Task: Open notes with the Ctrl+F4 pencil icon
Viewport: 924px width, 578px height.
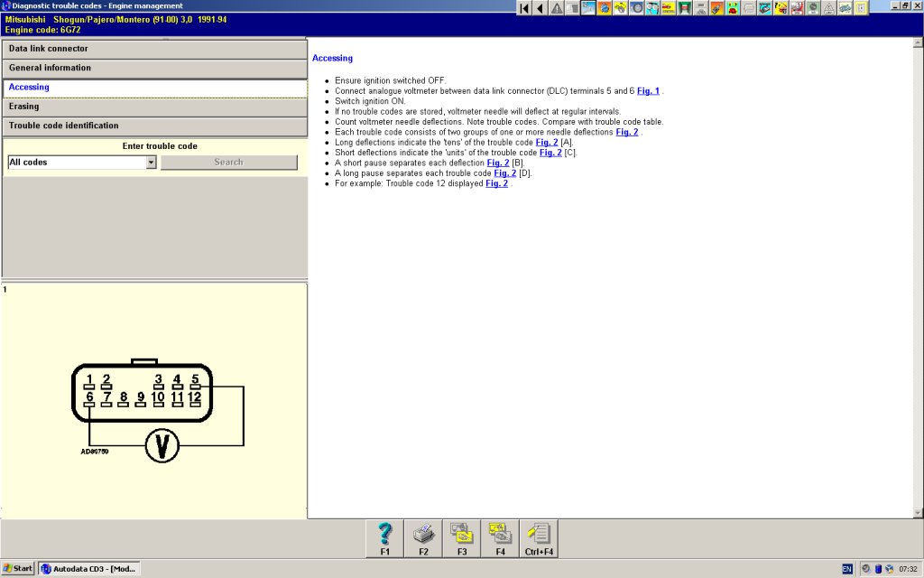Action: click(539, 538)
